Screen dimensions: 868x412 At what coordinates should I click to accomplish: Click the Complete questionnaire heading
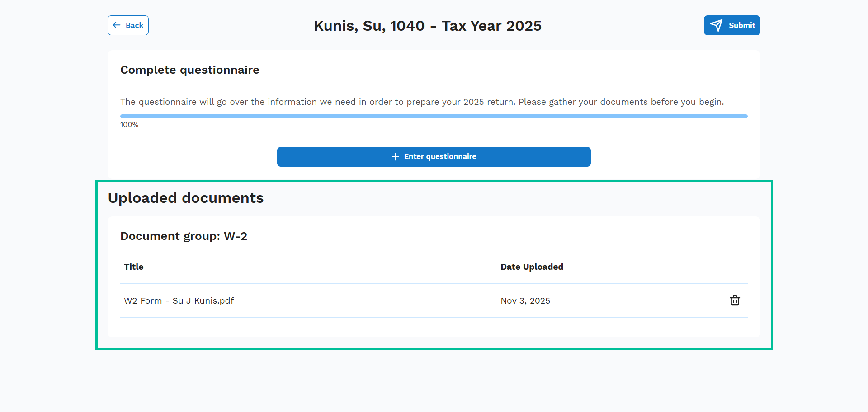189,70
